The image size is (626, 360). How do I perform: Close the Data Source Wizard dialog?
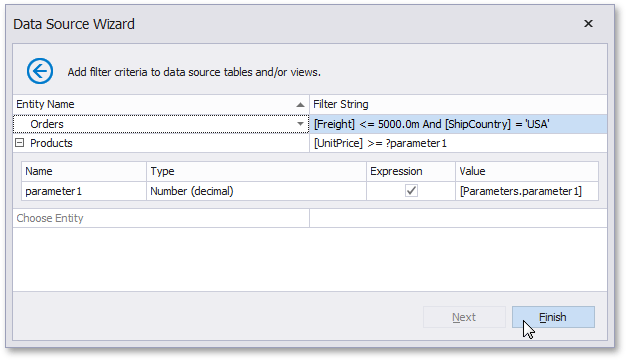tap(588, 24)
